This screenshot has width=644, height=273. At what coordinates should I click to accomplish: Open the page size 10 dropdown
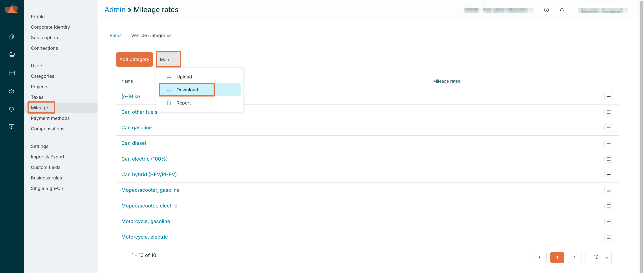(598, 257)
